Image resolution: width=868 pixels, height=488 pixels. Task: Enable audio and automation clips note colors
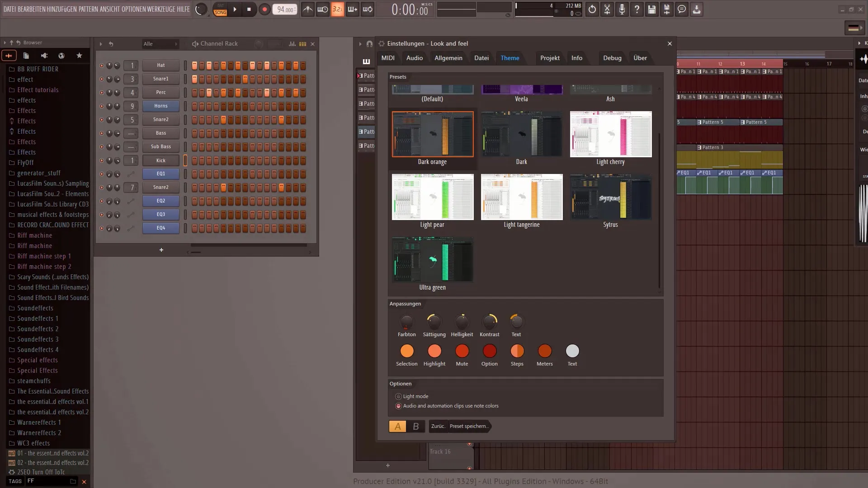[399, 406]
